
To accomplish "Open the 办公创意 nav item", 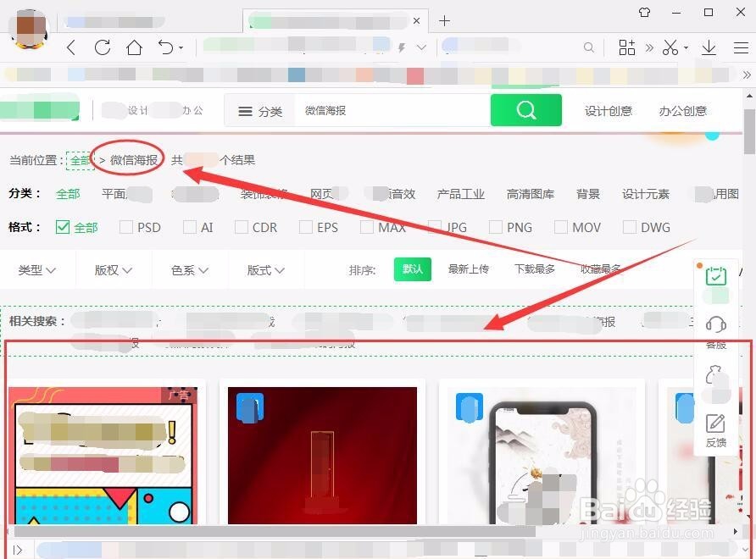I will pos(683,111).
